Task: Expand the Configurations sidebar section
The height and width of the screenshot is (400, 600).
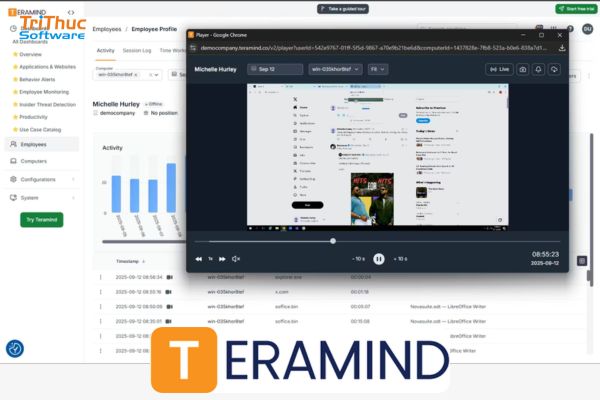Action: (40, 179)
